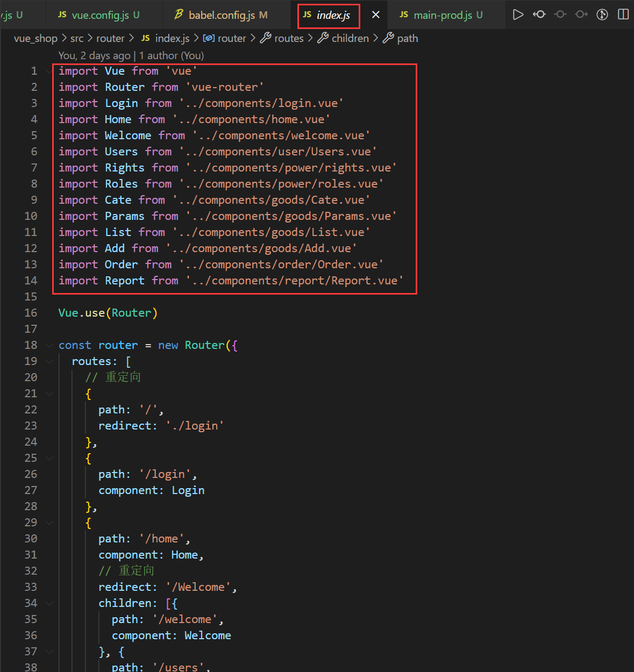Click the Login identifier on line 3
Viewport: 634px width, 672px height.
pyautogui.click(x=122, y=103)
